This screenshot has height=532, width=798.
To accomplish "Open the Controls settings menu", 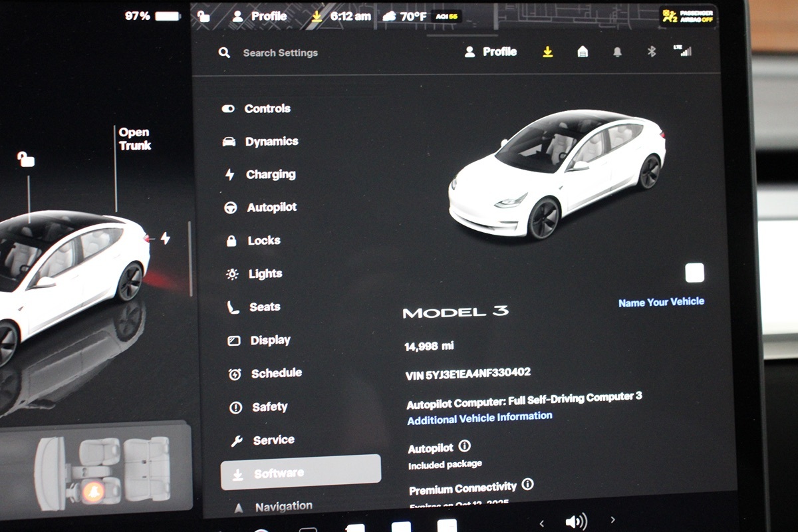I will [x=267, y=108].
